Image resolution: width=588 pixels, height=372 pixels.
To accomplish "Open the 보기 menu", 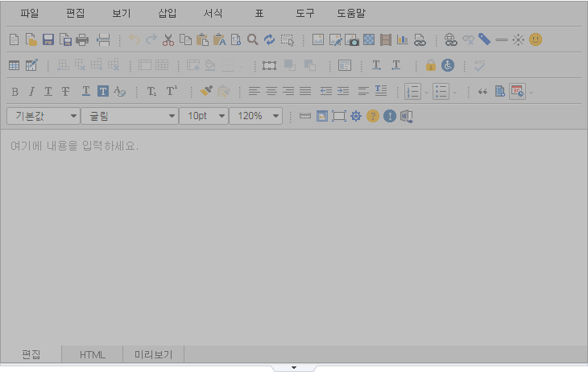I will coord(122,14).
